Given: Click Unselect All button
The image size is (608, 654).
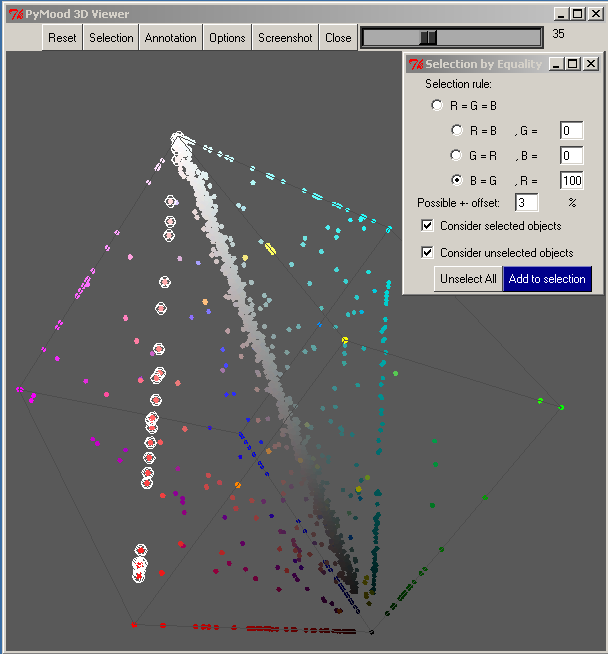Looking at the screenshot, I should tap(468, 279).
